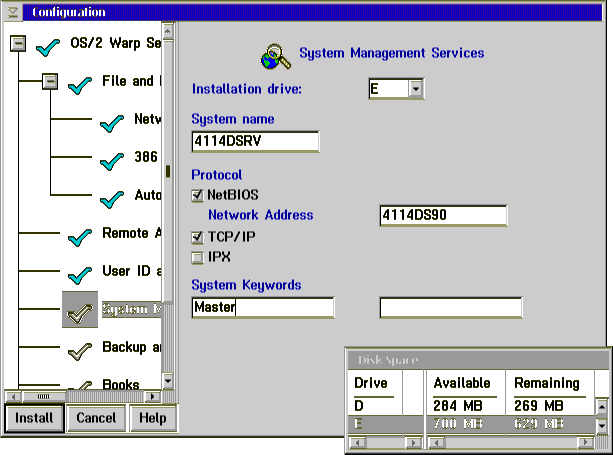Click left arrow of Drive column scrollbar
This screenshot has width=613, height=455.
[358, 442]
